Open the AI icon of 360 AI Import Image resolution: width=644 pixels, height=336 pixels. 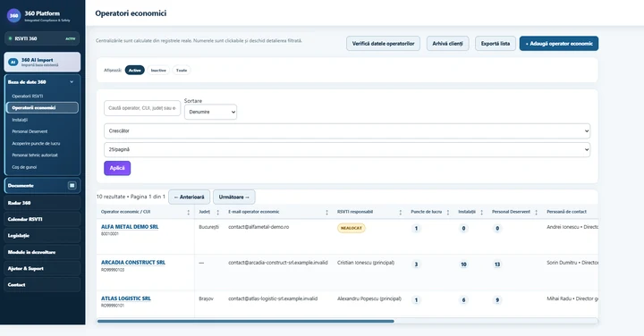pos(13,62)
